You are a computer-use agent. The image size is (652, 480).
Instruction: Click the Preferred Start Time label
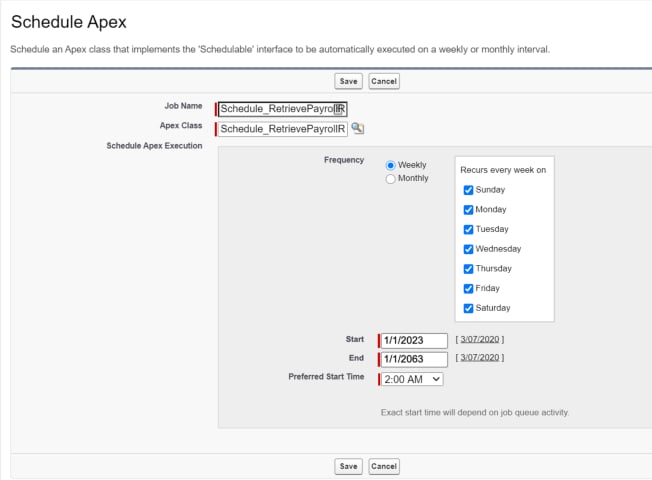click(326, 376)
